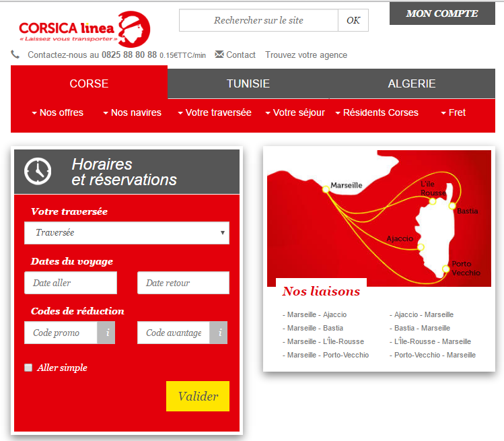
Task: Click the info icon beside Code avantage
Action: [219, 333]
